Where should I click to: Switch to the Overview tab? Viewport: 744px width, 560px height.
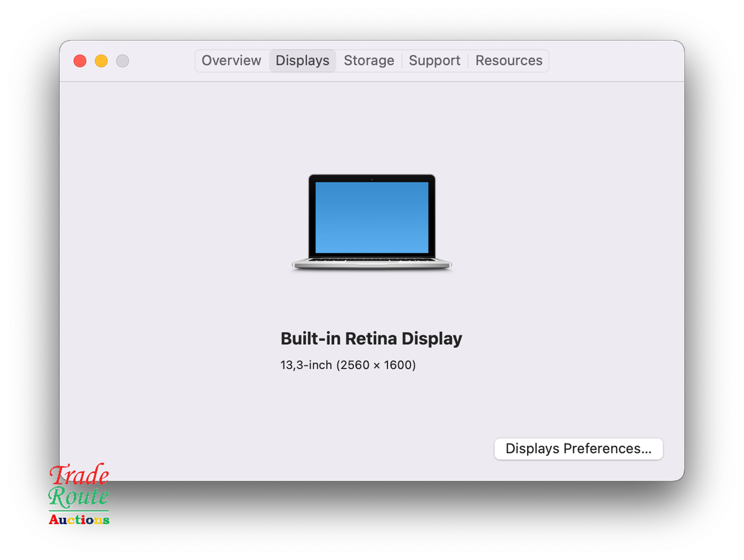[x=231, y=60]
